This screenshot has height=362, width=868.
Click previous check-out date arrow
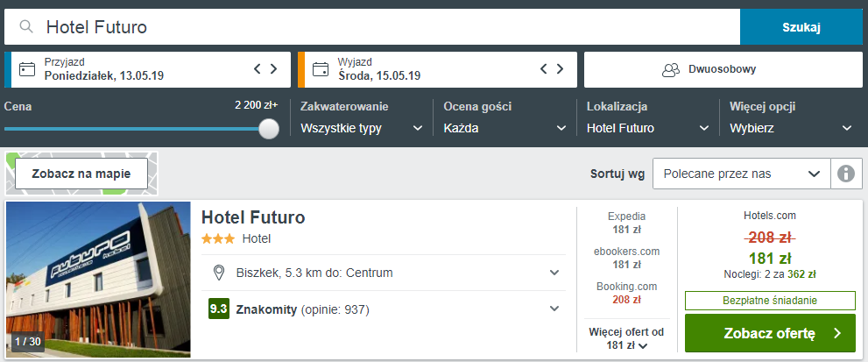coord(544,68)
